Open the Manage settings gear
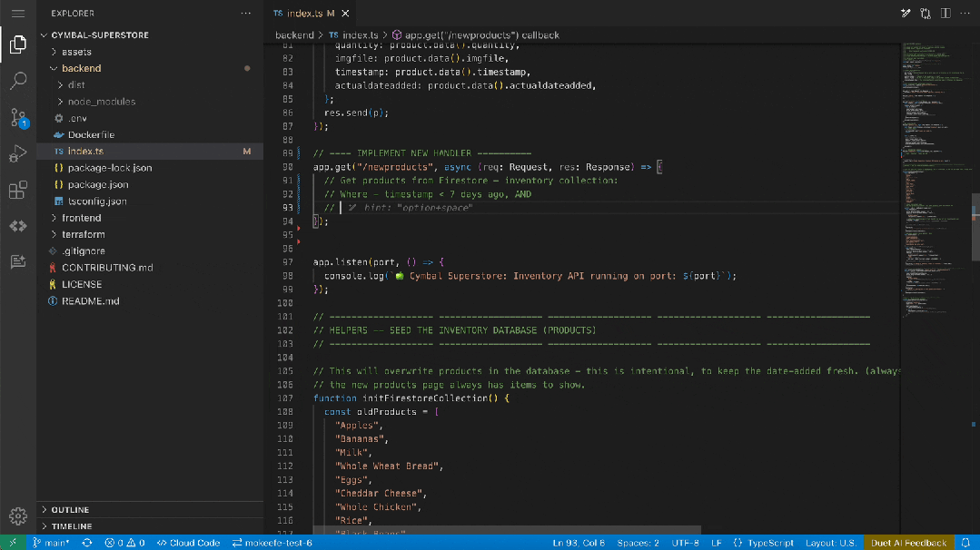Viewport: 980px width, 550px height. tap(18, 516)
